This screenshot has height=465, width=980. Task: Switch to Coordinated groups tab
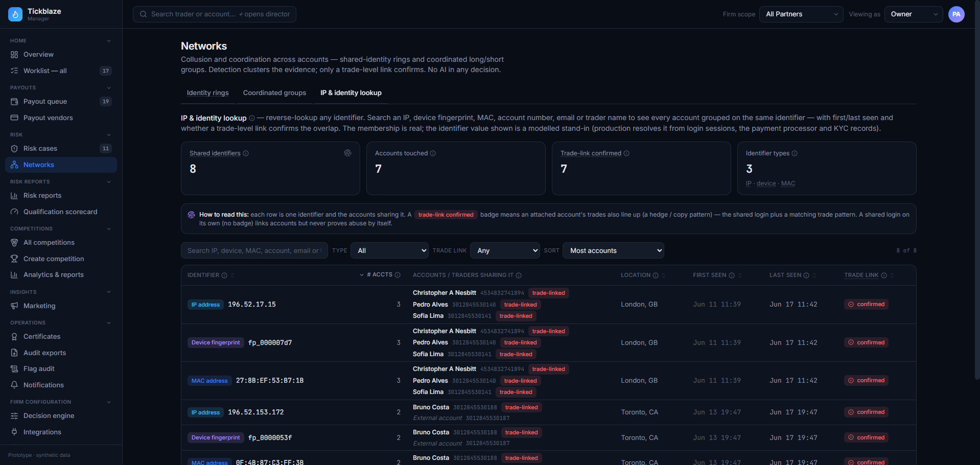click(x=274, y=93)
